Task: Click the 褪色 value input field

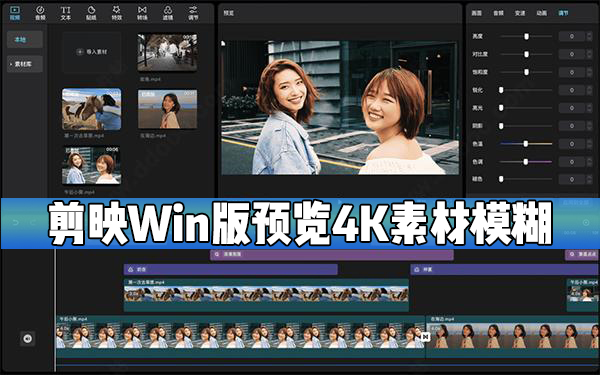Action: coord(572,179)
